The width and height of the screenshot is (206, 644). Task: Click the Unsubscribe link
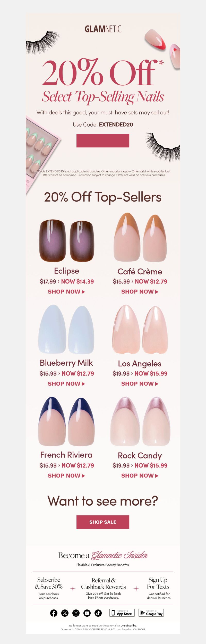point(128,625)
